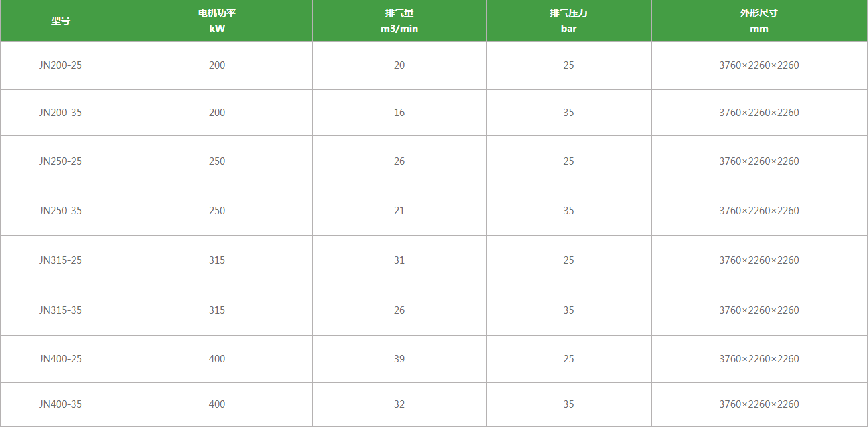The width and height of the screenshot is (868, 427).
Task: Select the JN315-25 model cell
Action: point(61,260)
